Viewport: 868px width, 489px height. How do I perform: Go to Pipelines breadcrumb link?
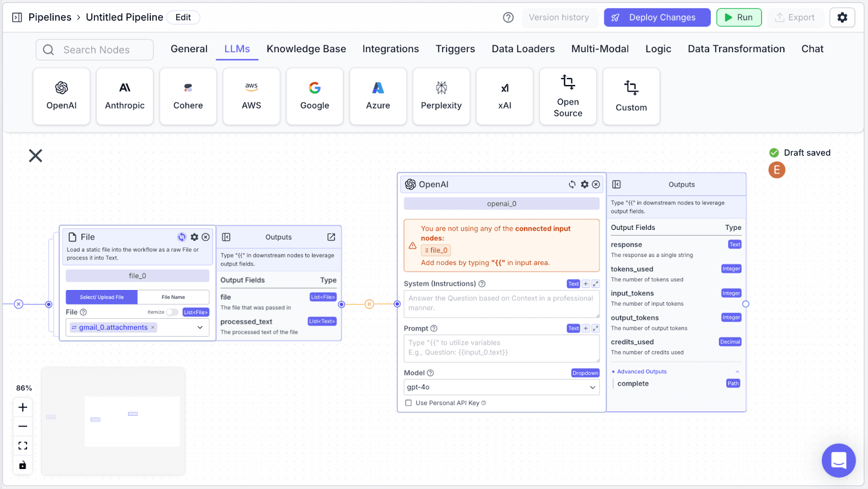click(x=50, y=17)
